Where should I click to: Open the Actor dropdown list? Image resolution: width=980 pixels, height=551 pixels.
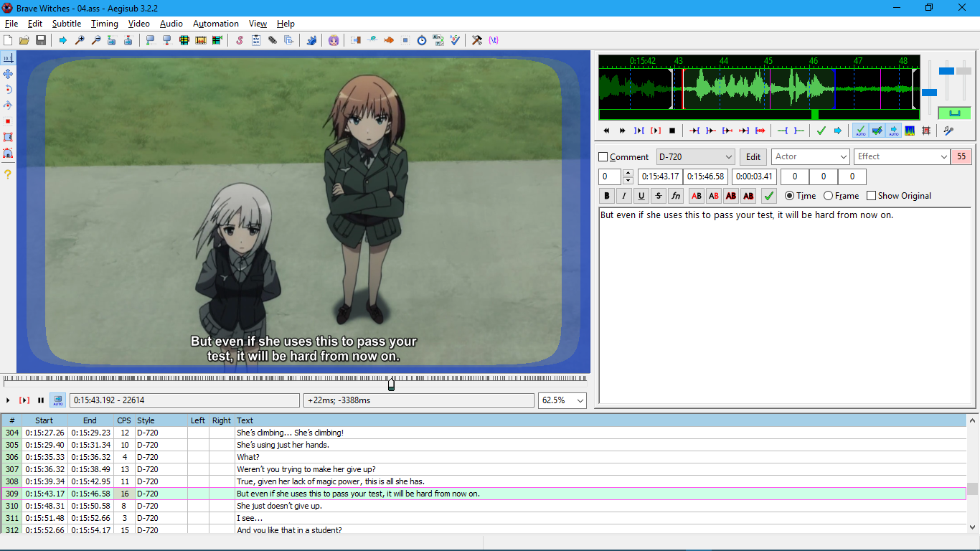point(843,157)
